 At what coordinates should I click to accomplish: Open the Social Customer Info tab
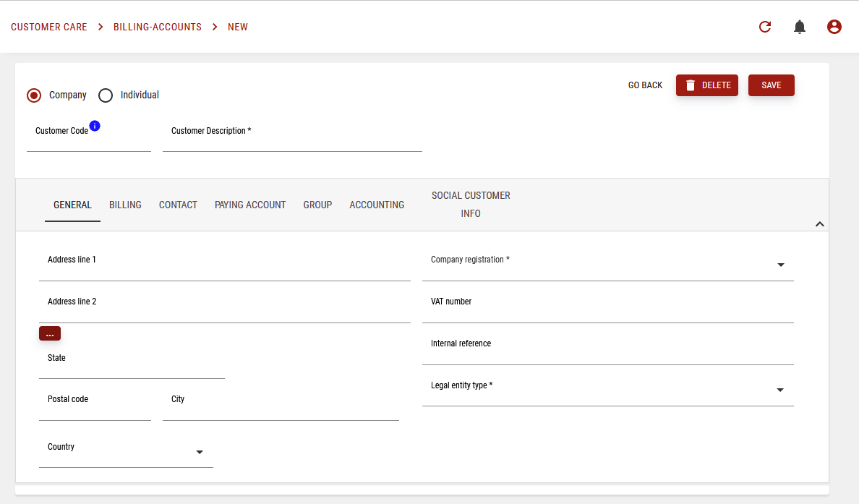tap(471, 205)
